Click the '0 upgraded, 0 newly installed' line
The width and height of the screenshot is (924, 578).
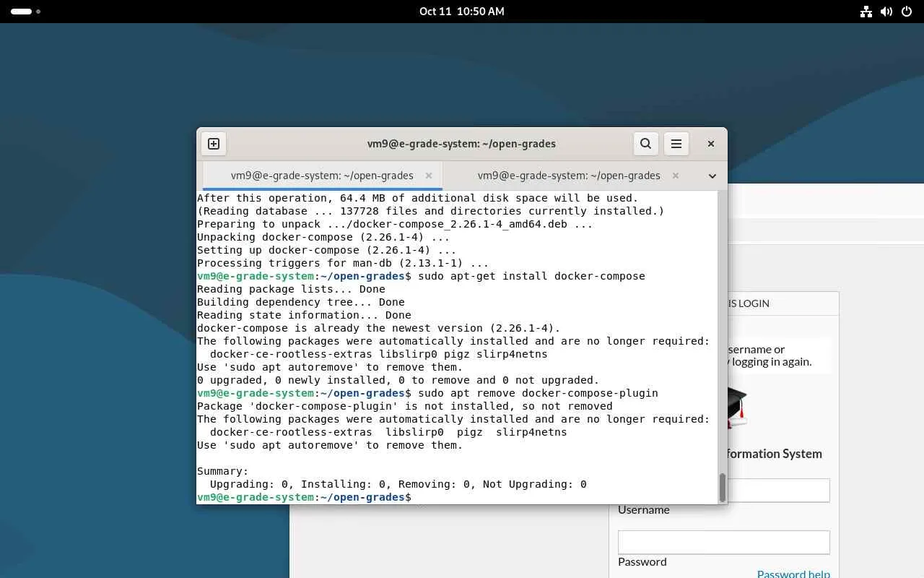(398, 380)
